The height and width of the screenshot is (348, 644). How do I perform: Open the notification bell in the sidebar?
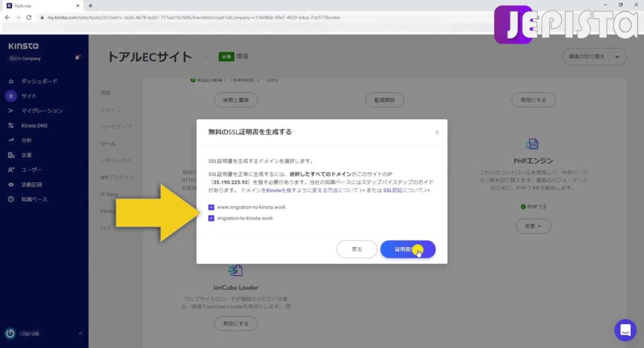click(77, 57)
